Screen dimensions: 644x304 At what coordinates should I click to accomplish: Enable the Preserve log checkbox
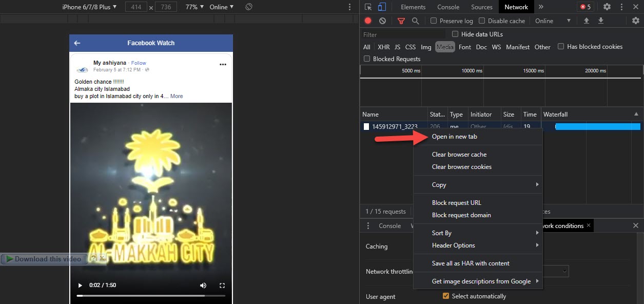tap(434, 21)
